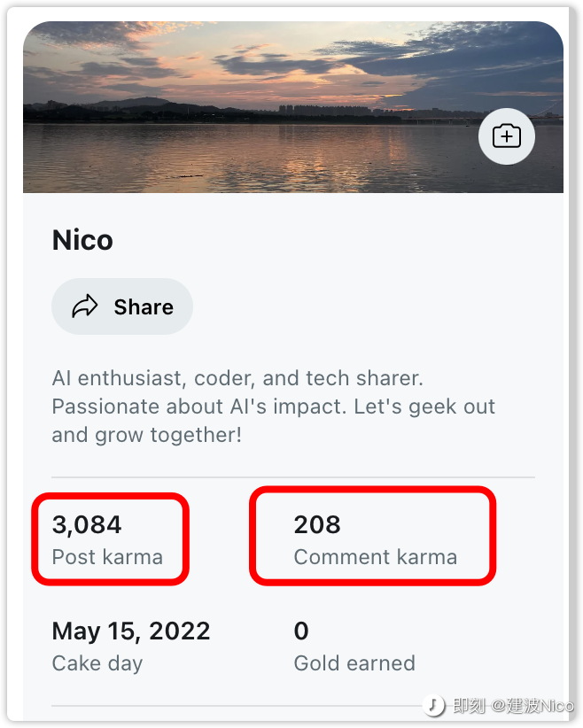Click the Comment karma label

pos(376,557)
